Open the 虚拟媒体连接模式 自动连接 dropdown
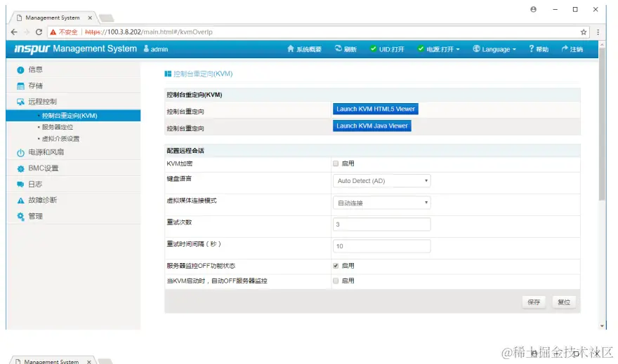The image size is (618, 364). pyautogui.click(x=381, y=203)
